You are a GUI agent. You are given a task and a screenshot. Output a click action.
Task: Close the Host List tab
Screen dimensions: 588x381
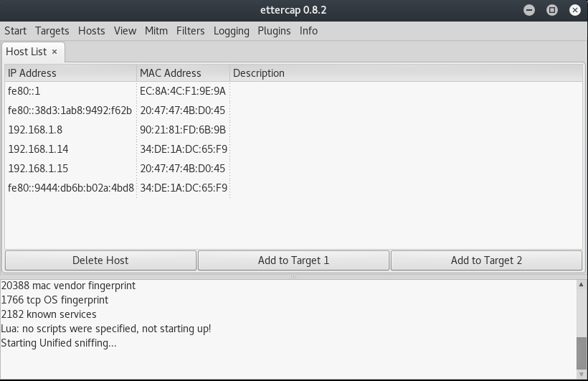tap(54, 52)
